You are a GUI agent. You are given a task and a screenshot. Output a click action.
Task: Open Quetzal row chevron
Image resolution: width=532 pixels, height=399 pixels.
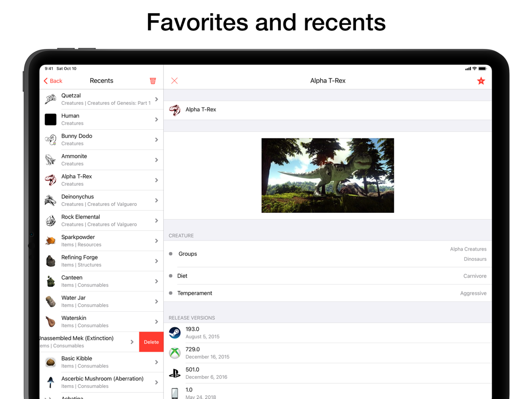click(156, 99)
